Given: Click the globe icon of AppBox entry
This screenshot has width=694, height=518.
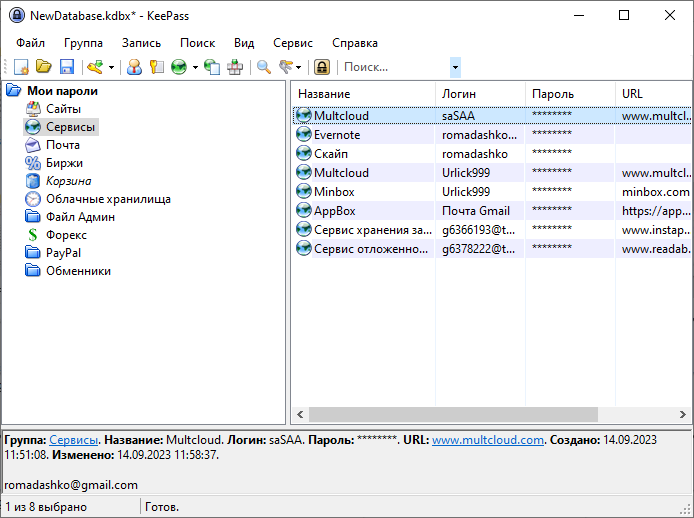Looking at the screenshot, I should [x=304, y=210].
